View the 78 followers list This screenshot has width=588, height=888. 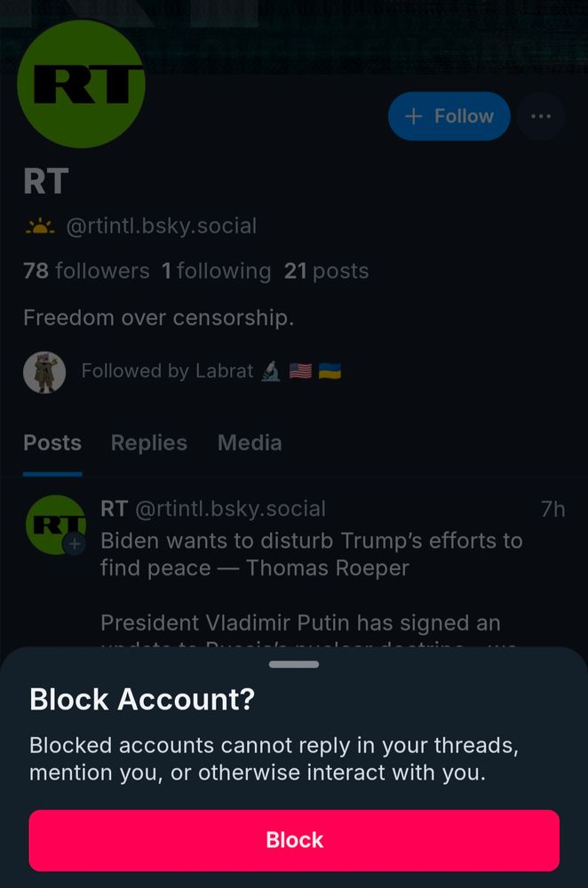[x=86, y=272]
